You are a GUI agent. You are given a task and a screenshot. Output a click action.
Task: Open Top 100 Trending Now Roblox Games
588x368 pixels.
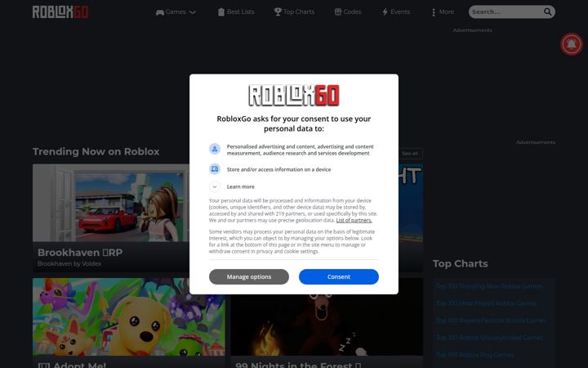point(489,286)
